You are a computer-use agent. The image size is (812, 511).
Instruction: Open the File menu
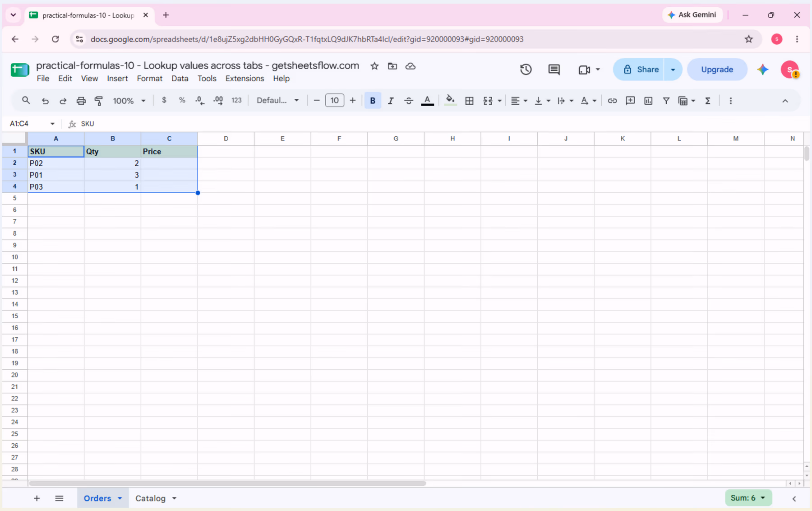coord(43,79)
